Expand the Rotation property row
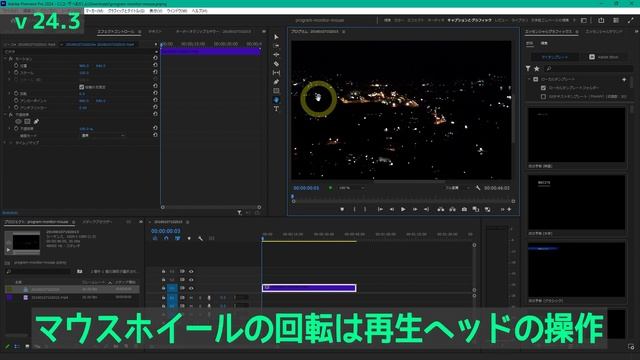The height and width of the screenshot is (360, 640). pyautogui.click(x=10, y=93)
